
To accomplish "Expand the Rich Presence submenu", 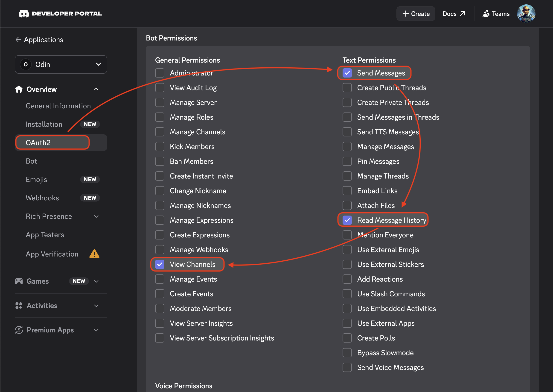I will (96, 216).
